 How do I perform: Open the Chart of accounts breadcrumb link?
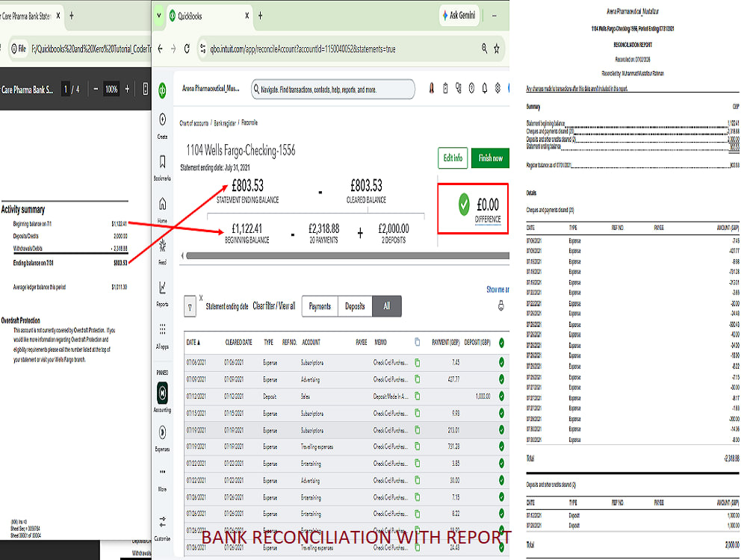coord(194,123)
